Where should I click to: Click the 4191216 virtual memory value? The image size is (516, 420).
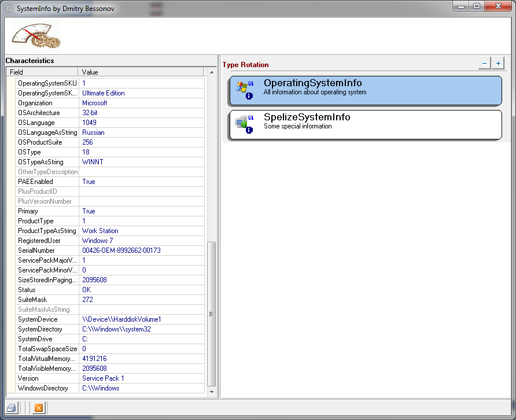[94, 359]
